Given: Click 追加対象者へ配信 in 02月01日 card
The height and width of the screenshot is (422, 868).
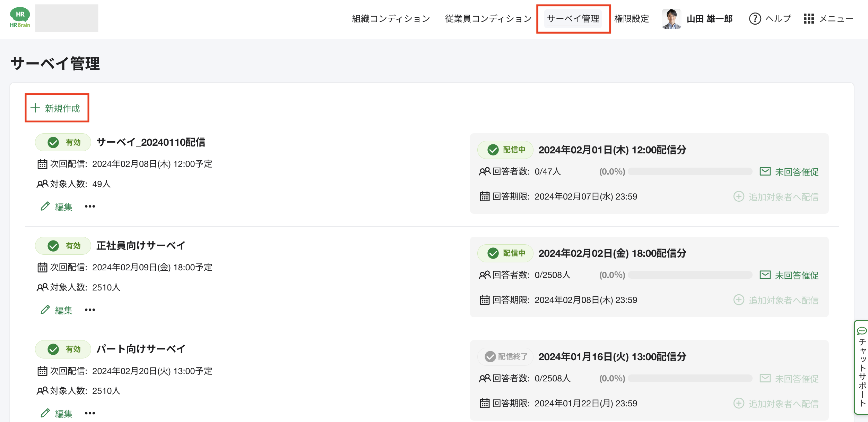Looking at the screenshot, I should tap(783, 197).
